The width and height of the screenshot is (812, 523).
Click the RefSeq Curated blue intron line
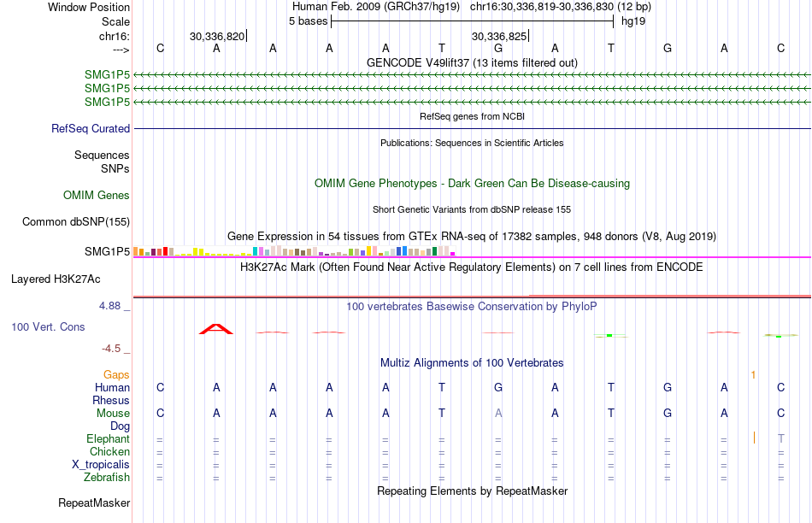pyautogui.click(x=472, y=128)
